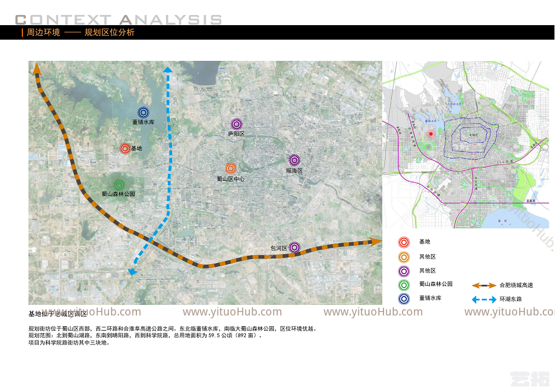Click the paragraph line starting with 规划街坊位于蜀山区西部
Viewport: 555px width, 392px height.
pyautogui.click(x=172, y=329)
